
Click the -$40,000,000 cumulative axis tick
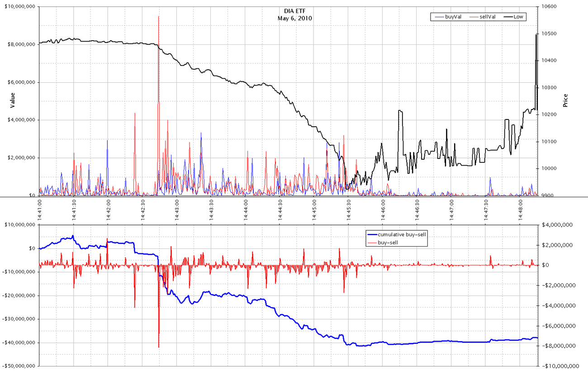click(19, 343)
